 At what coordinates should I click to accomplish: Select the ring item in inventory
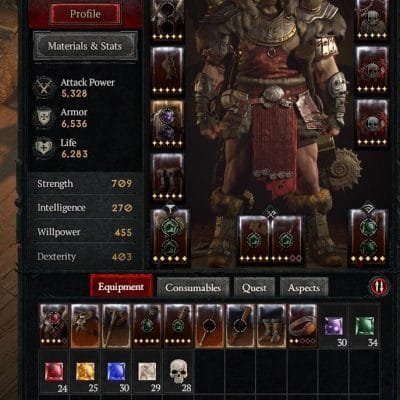302,325
